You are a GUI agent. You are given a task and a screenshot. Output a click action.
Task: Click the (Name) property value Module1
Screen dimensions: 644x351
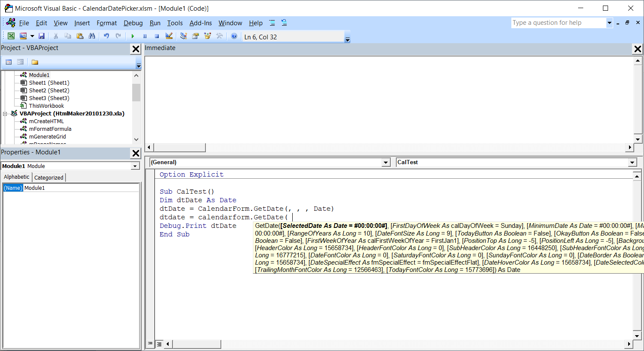tap(81, 188)
